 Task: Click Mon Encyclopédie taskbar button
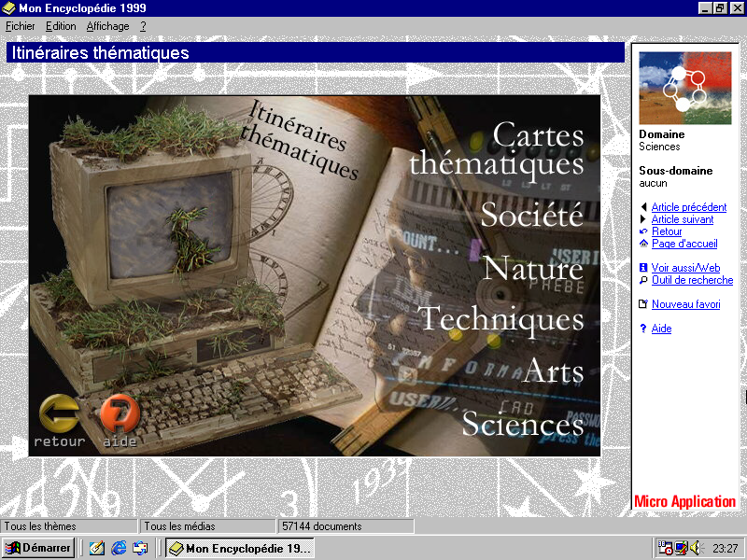(240, 548)
